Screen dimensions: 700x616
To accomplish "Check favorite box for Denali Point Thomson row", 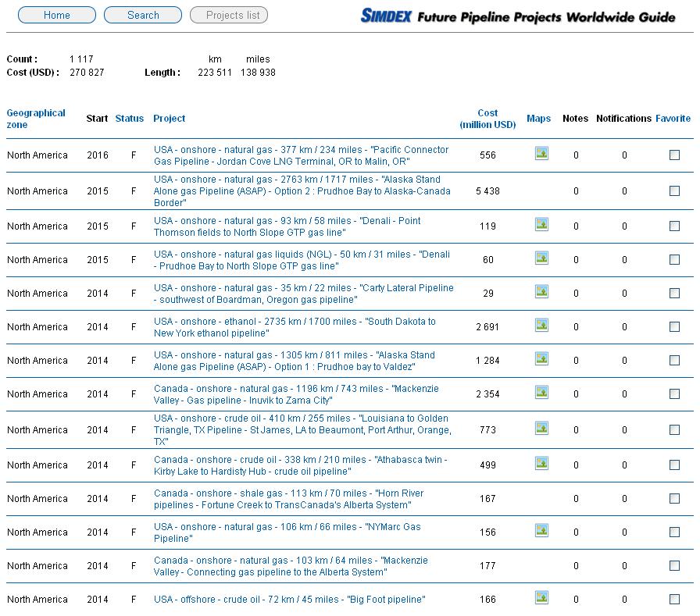I will point(674,226).
